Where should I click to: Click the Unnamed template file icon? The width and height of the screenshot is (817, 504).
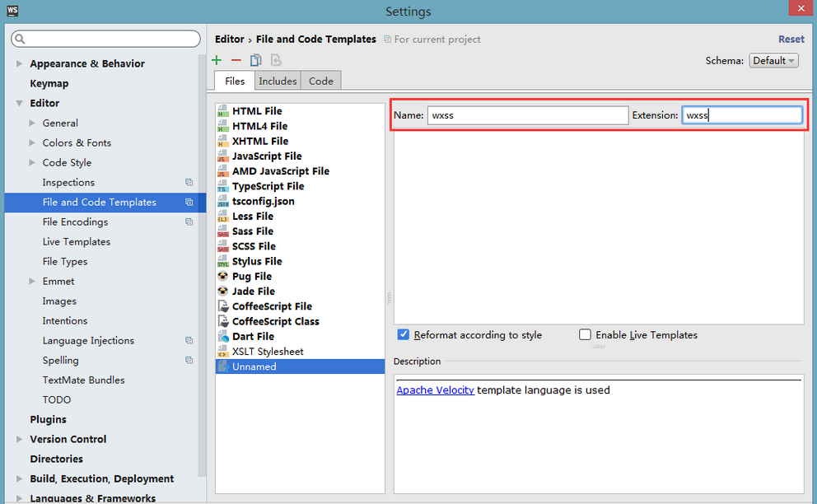223,366
